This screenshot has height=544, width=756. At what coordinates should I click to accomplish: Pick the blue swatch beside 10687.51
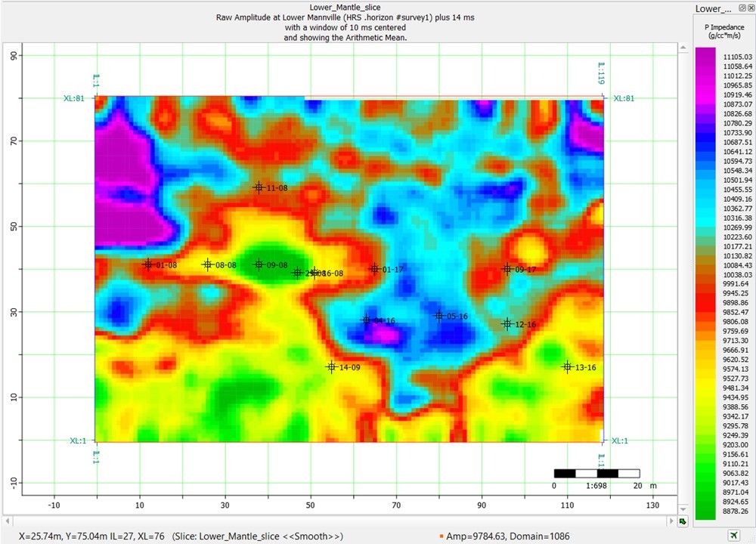(x=705, y=142)
